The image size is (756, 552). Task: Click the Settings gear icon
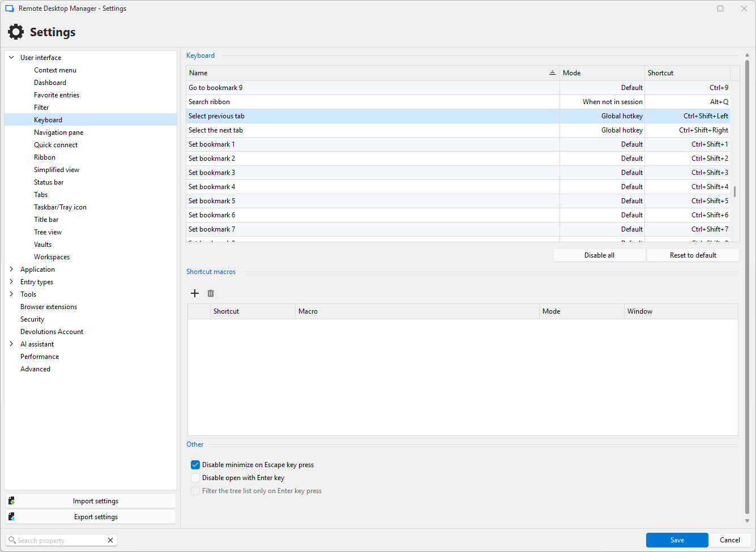click(x=16, y=32)
